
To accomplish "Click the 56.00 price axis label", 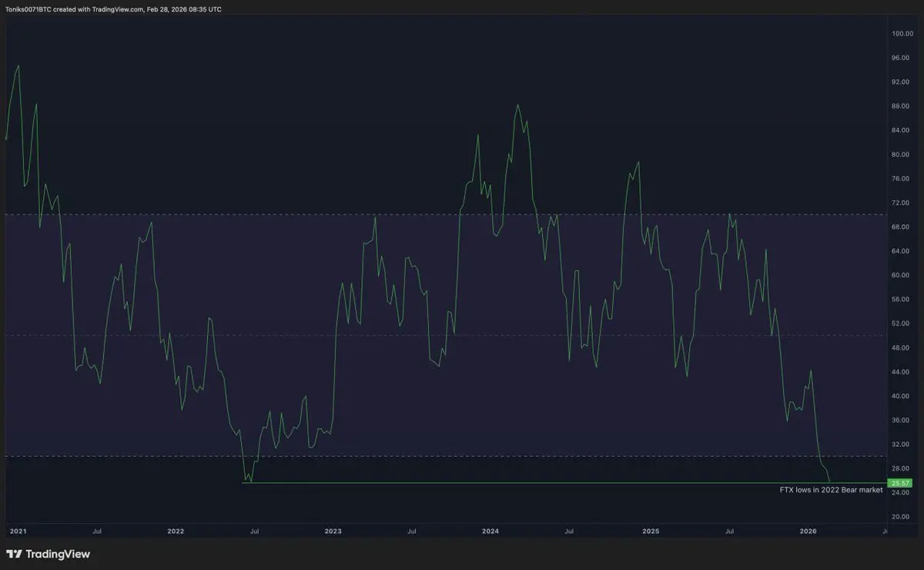I will point(901,299).
